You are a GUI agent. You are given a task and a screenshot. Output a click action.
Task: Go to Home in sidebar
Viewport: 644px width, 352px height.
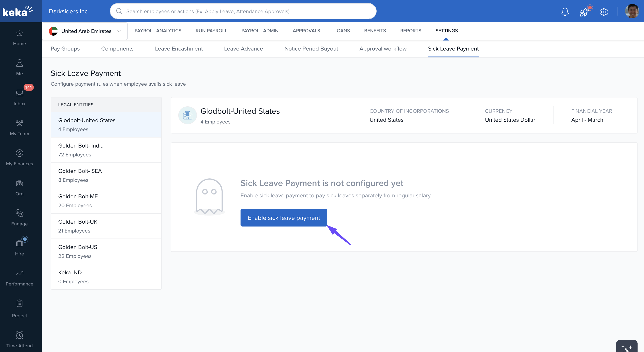pyautogui.click(x=20, y=38)
